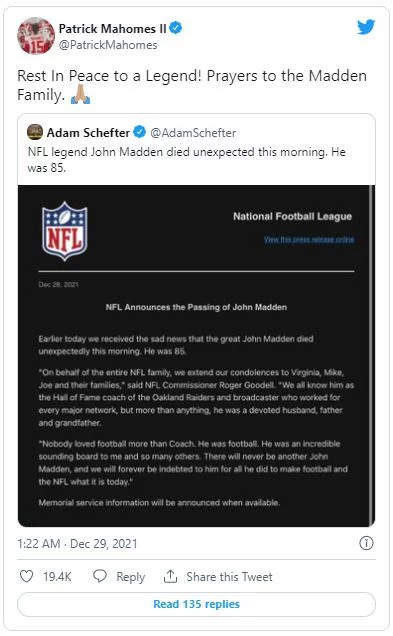Read 135 replies button
The image size is (393, 636).
[x=196, y=604]
